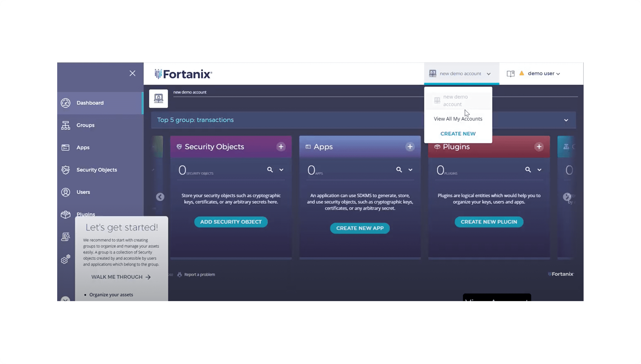Click the account avatar tile below the logo
Screen dimensions: 641x364
[158, 99]
